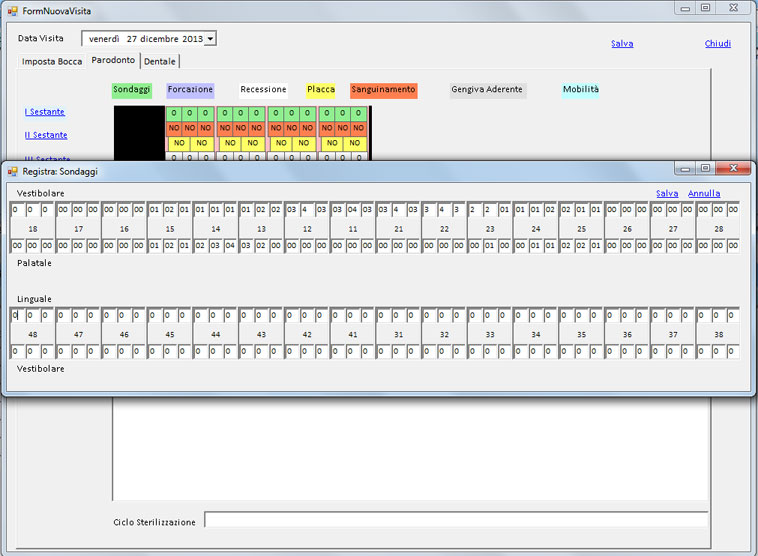
Task: Click Salva link in Registra: Sondaggi dialog
Action: coord(667,193)
